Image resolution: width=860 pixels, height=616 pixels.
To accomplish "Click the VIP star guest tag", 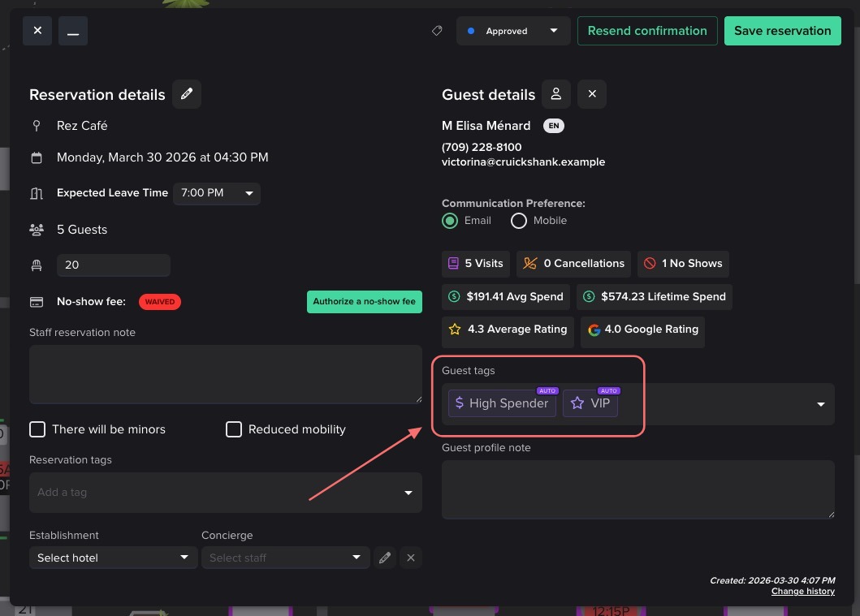I will pyautogui.click(x=590, y=403).
